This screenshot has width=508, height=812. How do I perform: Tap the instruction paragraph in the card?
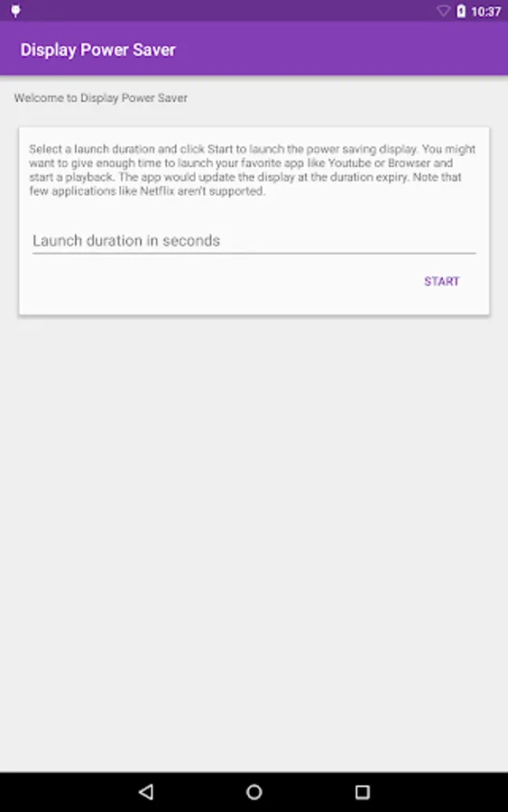252,170
